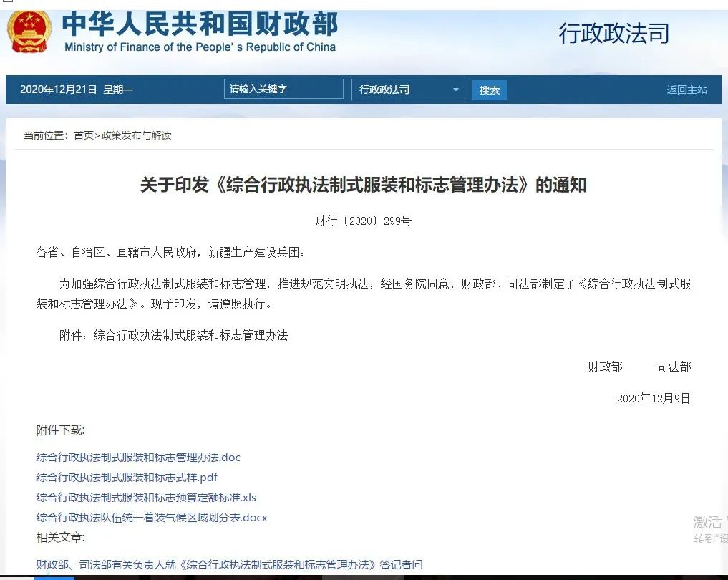Screen dimensions: 728x580
Task: Click the 附件 line in the notice body
Action: (x=173, y=335)
